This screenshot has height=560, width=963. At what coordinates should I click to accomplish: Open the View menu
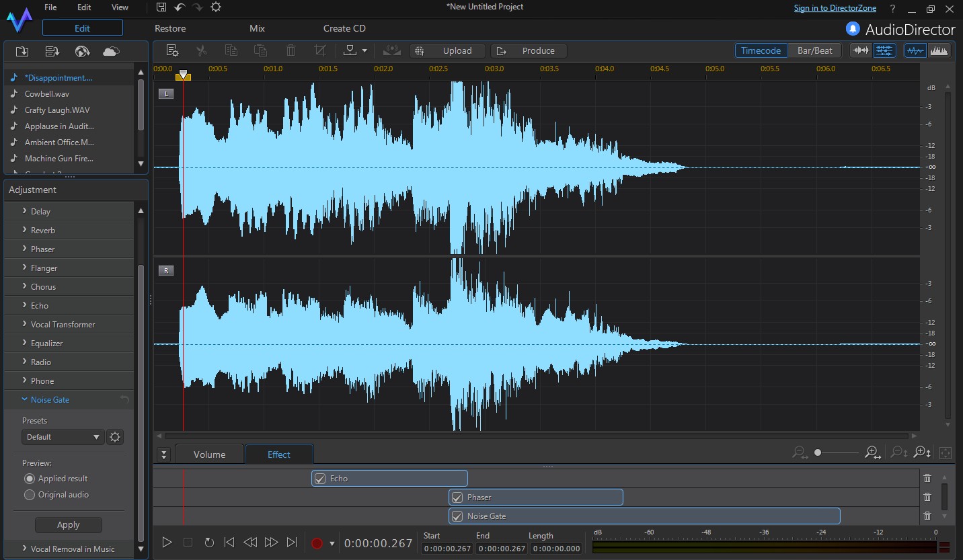(x=120, y=7)
